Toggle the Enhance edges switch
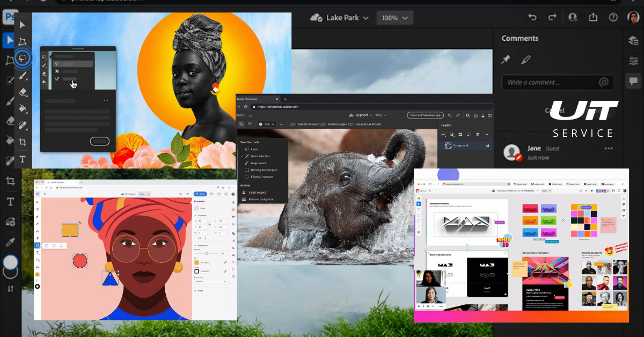 (x=323, y=124)
